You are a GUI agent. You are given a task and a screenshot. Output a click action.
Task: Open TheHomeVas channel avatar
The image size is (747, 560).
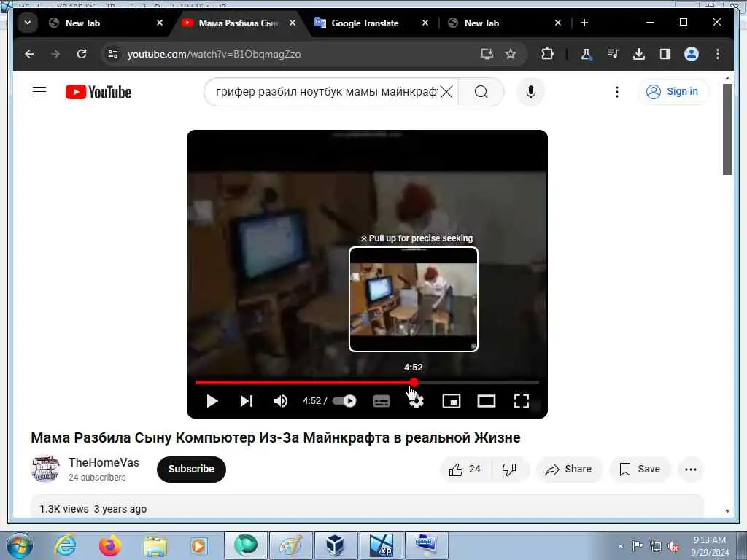coord(45,469)
